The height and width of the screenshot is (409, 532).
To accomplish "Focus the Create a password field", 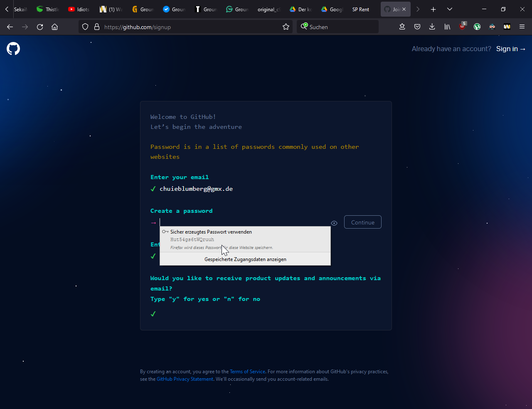I will click(x=244, y=223).
